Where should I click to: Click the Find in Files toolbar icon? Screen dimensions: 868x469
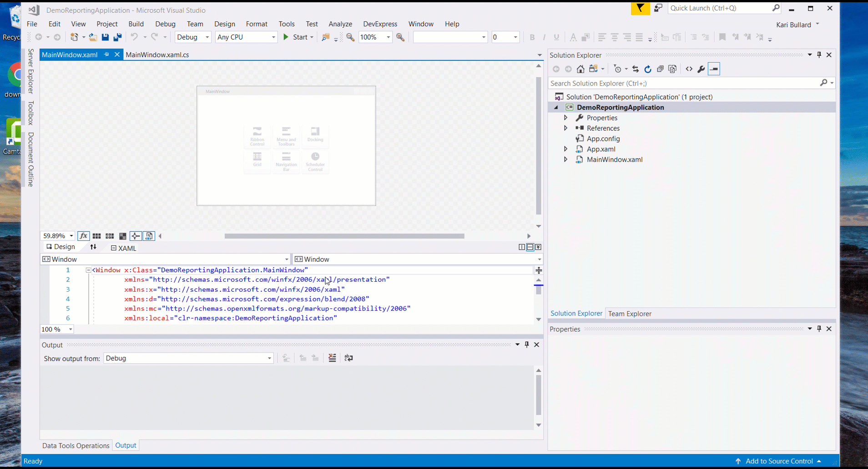325,37
